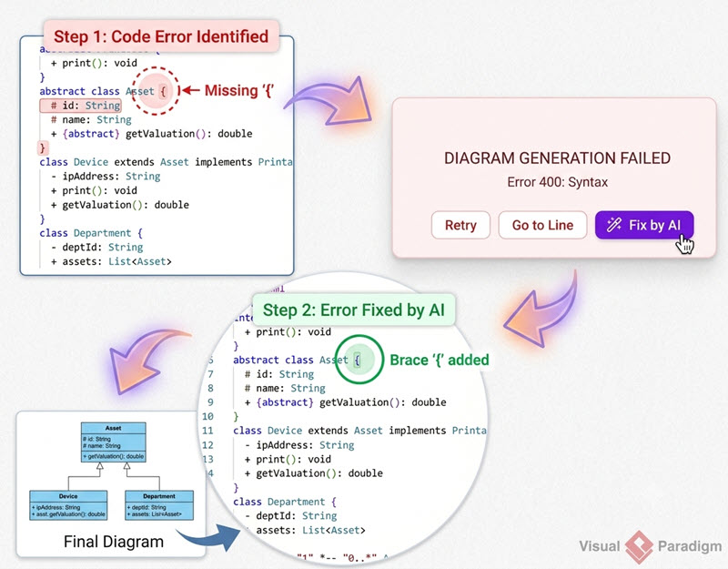Image resolution: width=728 pixels, height=569 pixels.
Task: Click 'class Department {' in Step 1 editor
Action: pos(91,233)
